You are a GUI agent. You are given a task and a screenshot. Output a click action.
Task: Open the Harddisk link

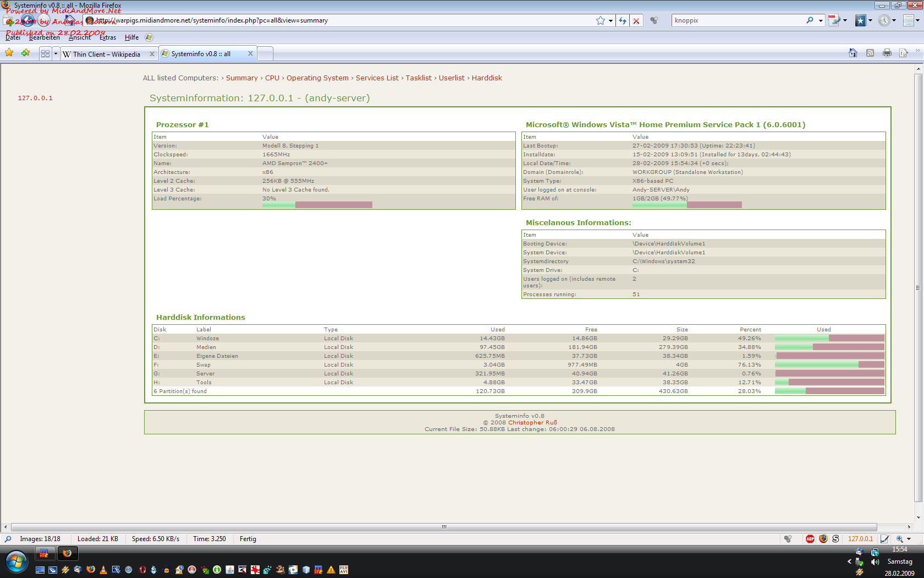pos(487,78)
